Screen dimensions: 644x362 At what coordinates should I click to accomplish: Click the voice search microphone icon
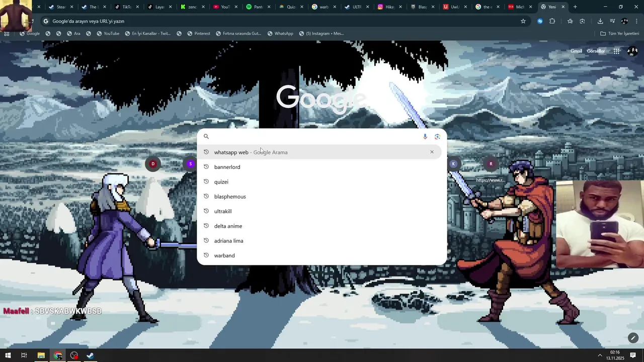[x=425, y=136]
